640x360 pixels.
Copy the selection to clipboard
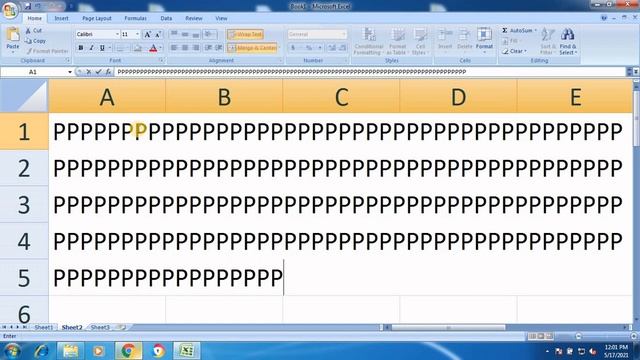click(36, 41)
